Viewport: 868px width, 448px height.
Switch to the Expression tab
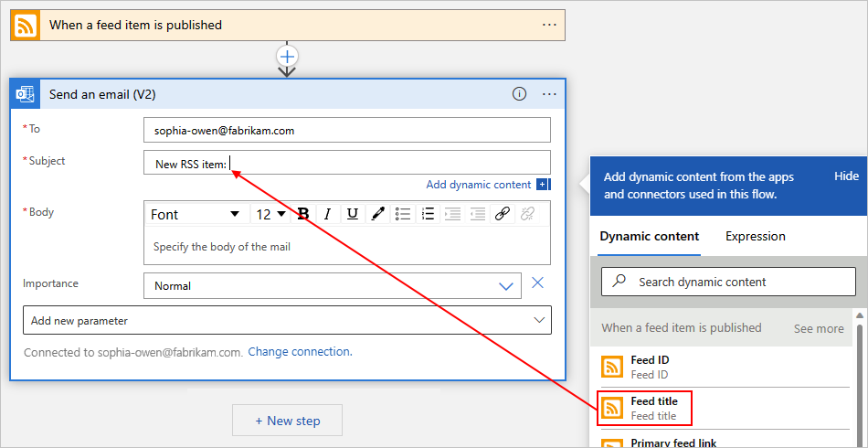point(755,237)
